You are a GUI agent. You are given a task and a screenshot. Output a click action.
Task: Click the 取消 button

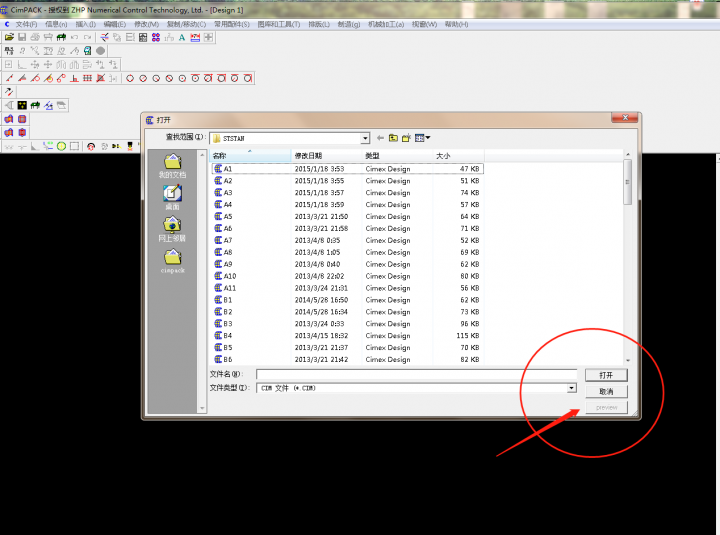tap(606, 391)
